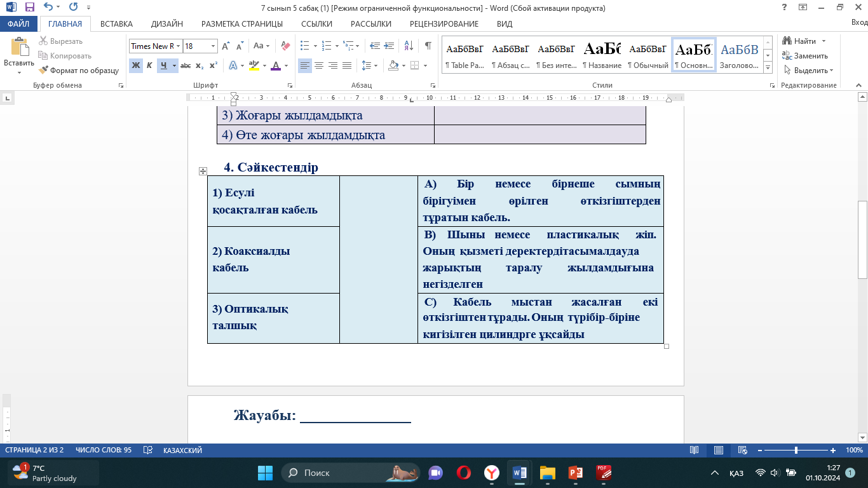Viewport: 868px width, 488px height.
Task: Open the Windows Start menu
Action: point(264,473)
